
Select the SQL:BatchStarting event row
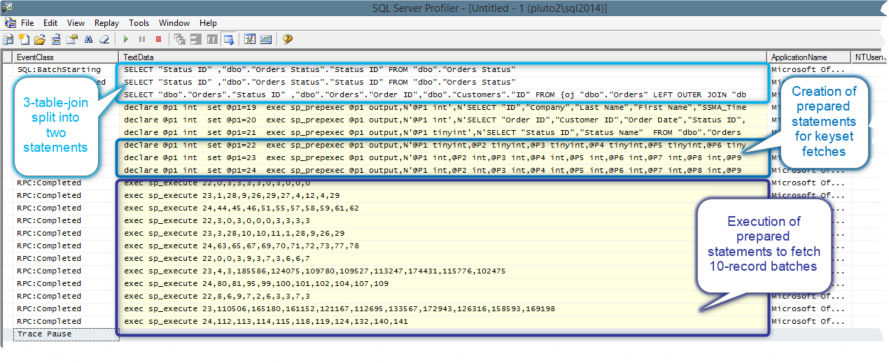60,69
